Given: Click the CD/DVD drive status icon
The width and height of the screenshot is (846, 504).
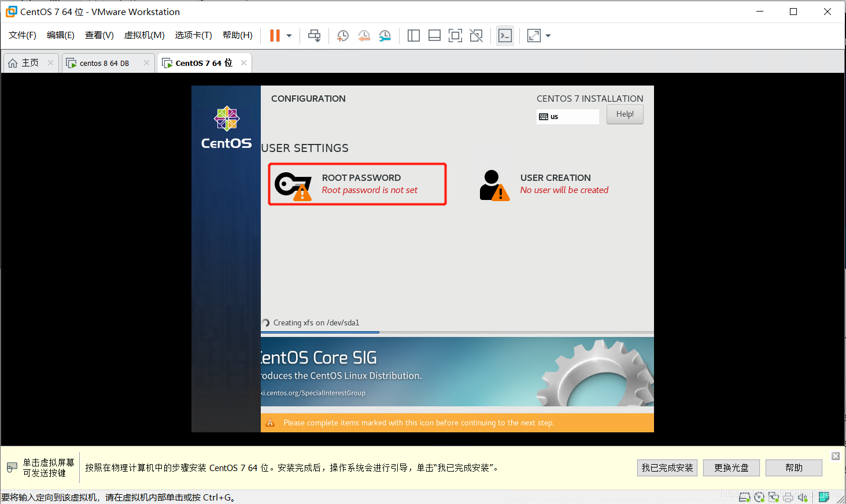Looking at the screenshot, I should click(759, 497).
